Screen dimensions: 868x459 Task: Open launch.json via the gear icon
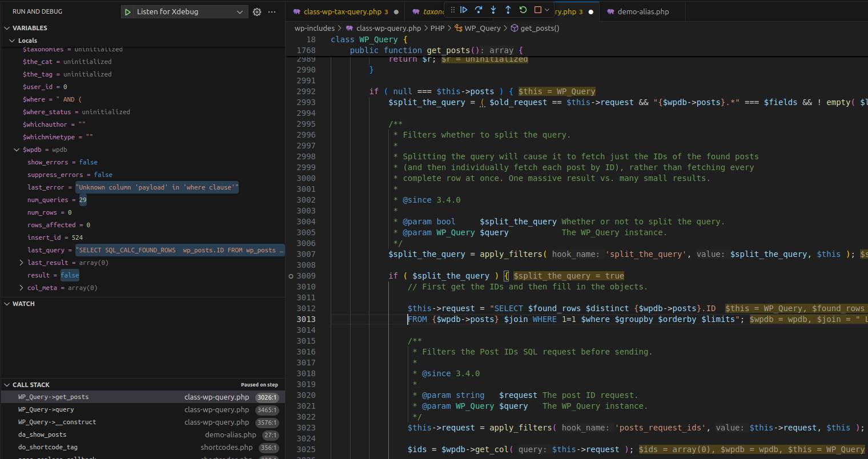[257, 12]
